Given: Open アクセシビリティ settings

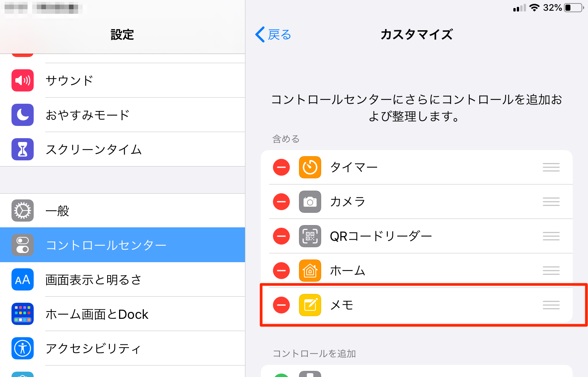Looking at the screenshot, I should [122, 348].
